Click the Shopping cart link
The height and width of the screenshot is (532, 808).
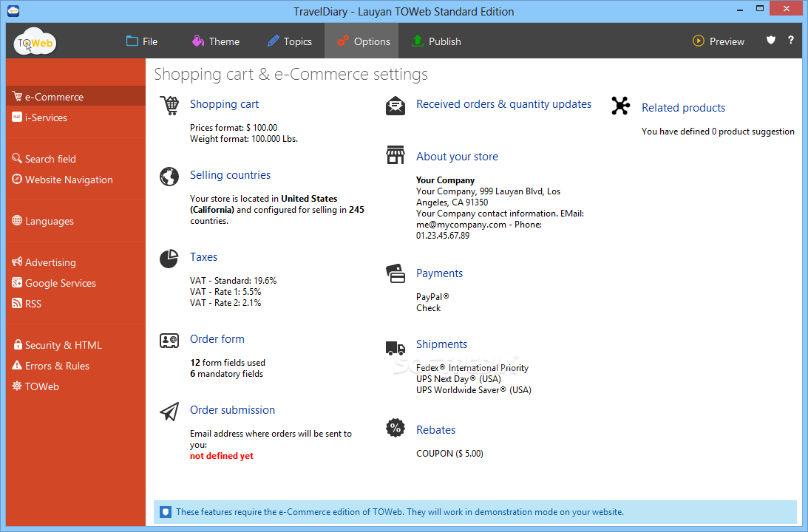click(224, 104)
